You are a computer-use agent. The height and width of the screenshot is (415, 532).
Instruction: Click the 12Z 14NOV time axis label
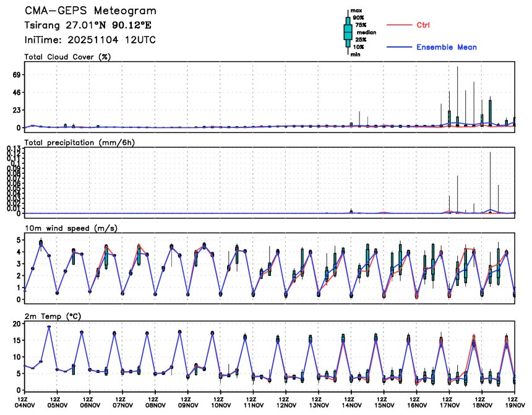tap(351, 402)
